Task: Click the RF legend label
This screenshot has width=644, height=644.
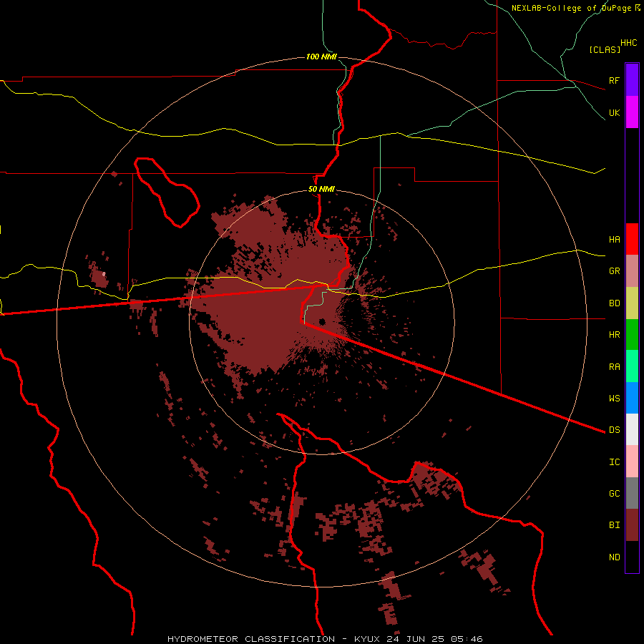Action: 615,80
